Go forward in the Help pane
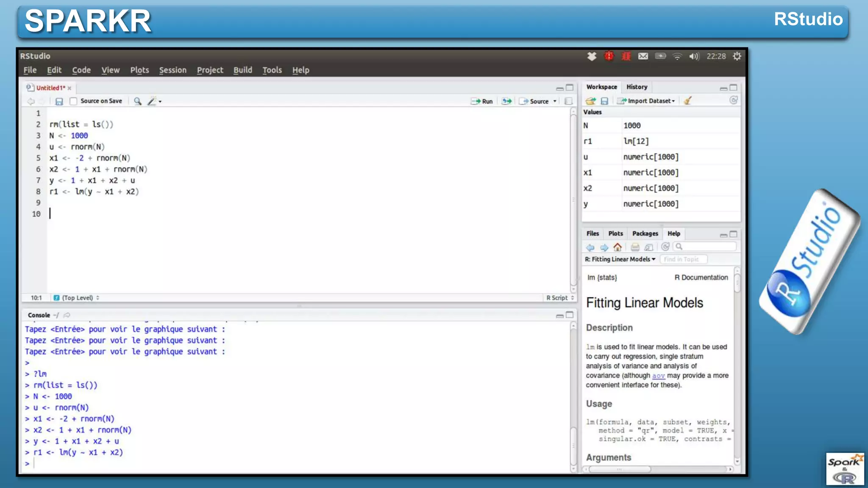 [604, 247]
